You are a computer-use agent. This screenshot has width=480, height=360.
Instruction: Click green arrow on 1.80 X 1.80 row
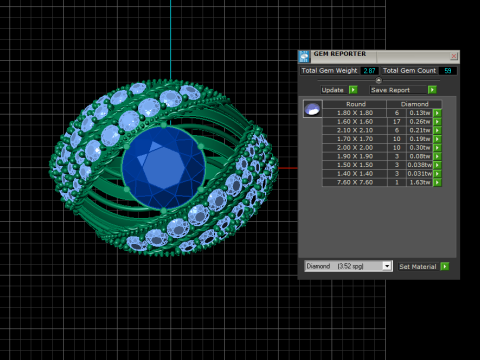437,113
